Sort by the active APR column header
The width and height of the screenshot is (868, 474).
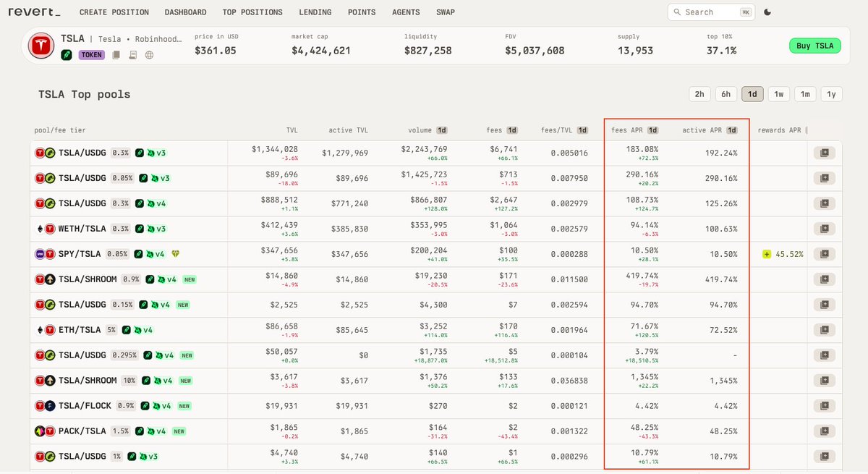tap(710, 130)
